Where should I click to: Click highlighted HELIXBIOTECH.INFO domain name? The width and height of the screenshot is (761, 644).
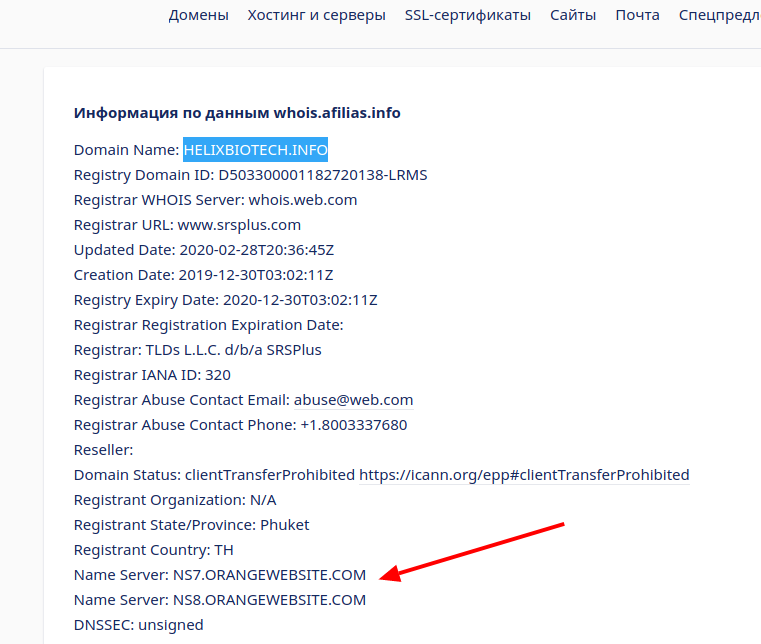point(255,150)
